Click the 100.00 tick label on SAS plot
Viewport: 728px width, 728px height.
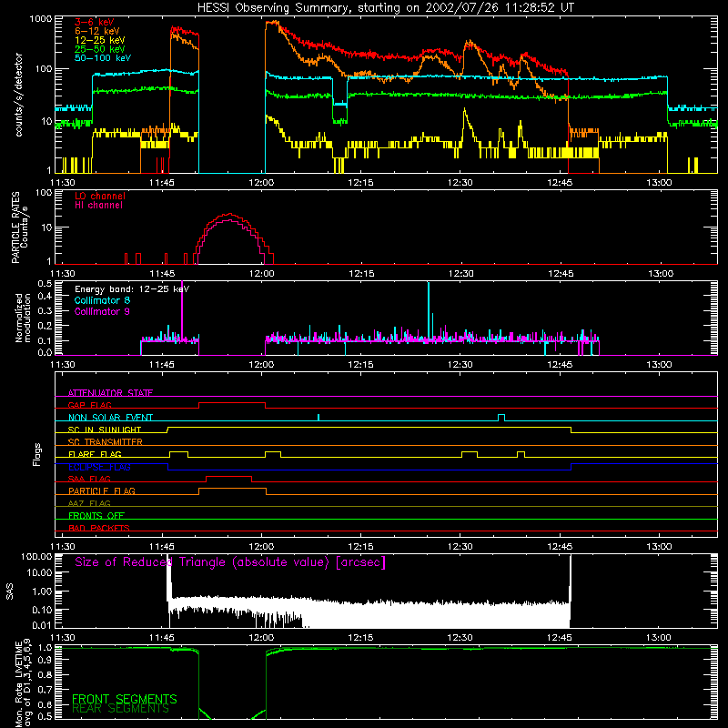click(36, 557)
